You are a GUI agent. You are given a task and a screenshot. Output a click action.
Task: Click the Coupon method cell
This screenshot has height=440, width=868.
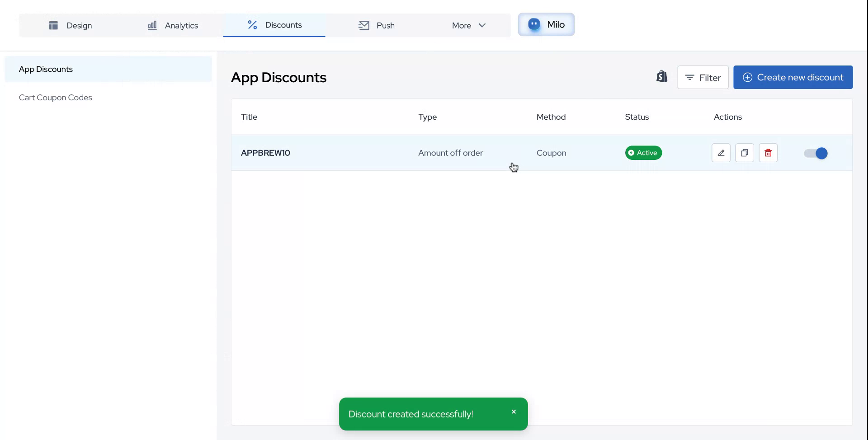pyautogui.click(x=551, y=153)
